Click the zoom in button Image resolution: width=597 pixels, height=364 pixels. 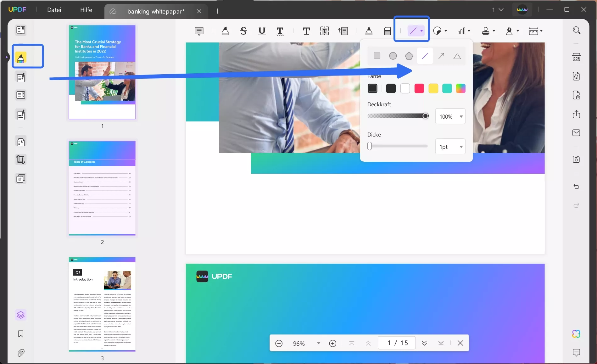332,343
